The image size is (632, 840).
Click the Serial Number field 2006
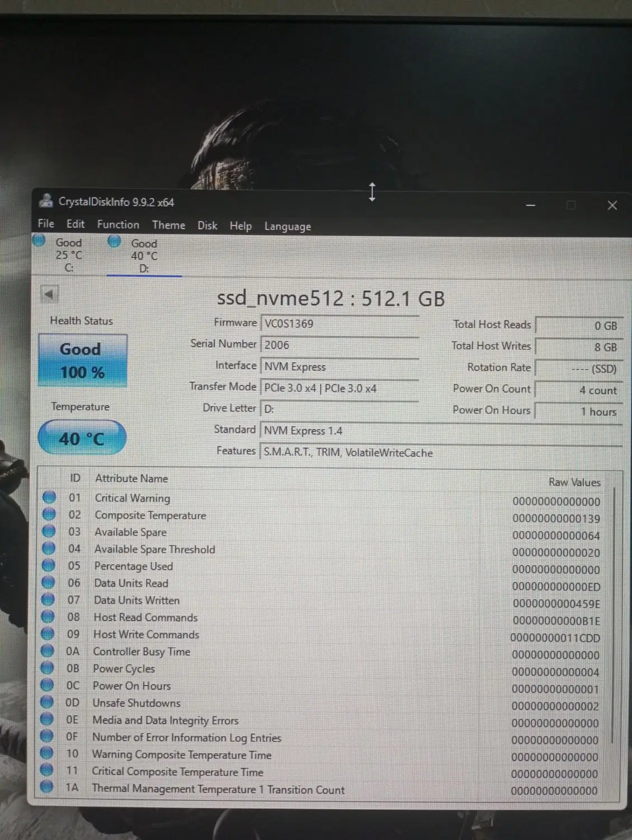coord(340,345)
